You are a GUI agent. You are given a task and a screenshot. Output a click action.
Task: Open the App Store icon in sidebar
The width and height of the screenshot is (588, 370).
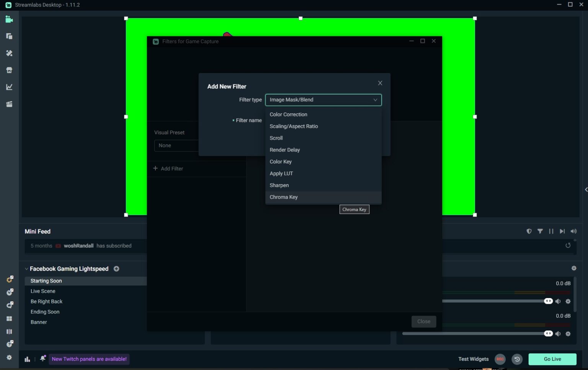tap(9, 70)
